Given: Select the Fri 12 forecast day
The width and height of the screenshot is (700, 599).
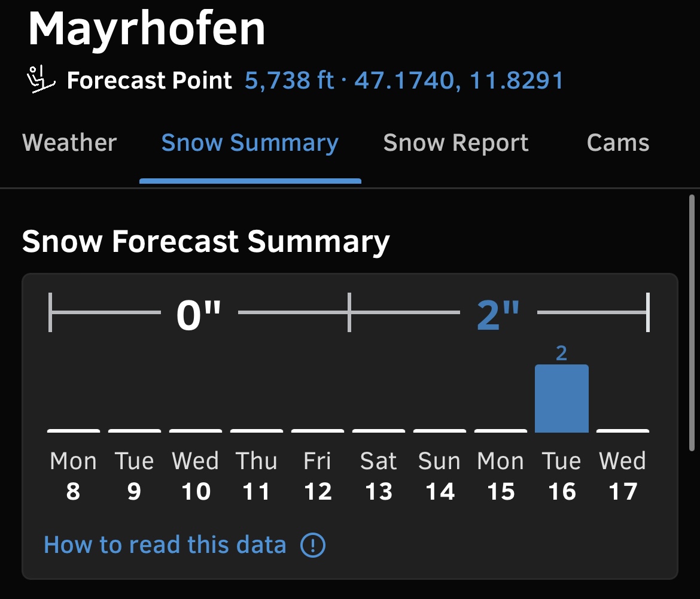Looking at the screenshot, I should click(318, 476).
